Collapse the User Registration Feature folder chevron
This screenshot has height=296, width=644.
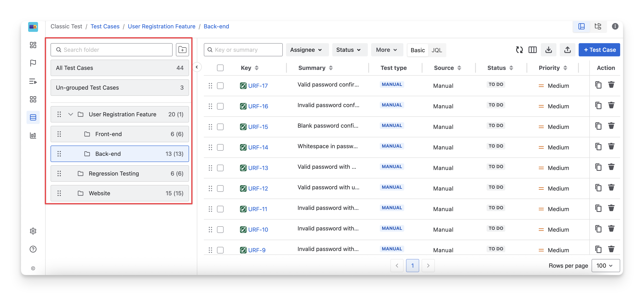click(71, 114)
